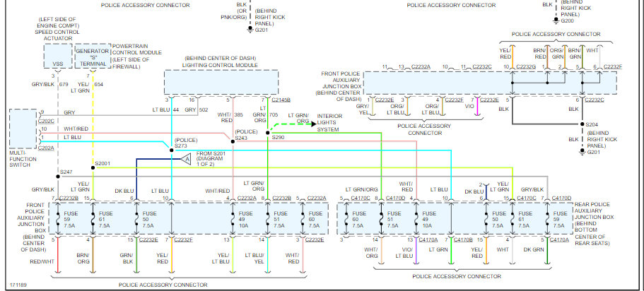Select connector label C2145B

[281, 100]
